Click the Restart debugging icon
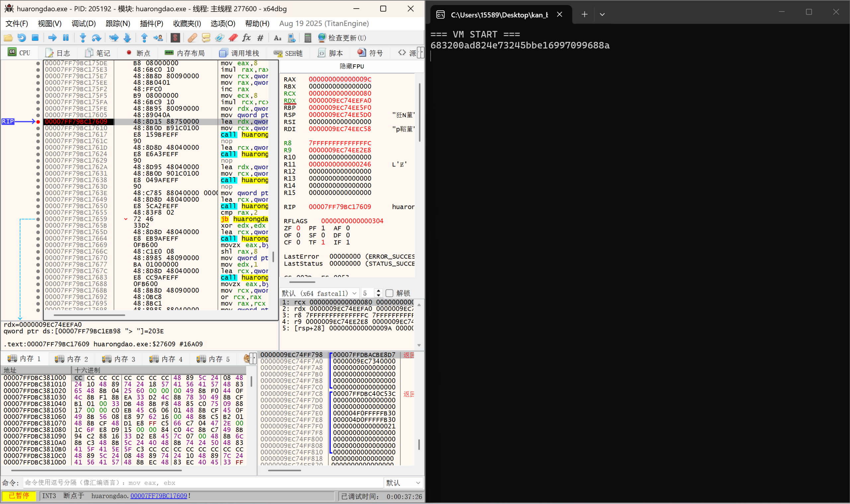The height and width of the screenshot is (504, 850). 22,38
